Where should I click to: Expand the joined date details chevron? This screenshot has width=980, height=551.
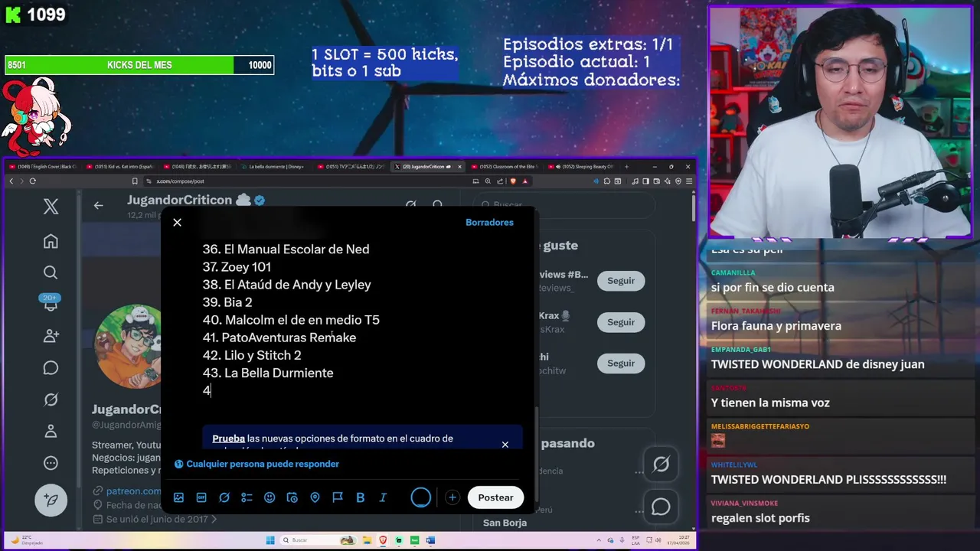(x=214, y=519)
